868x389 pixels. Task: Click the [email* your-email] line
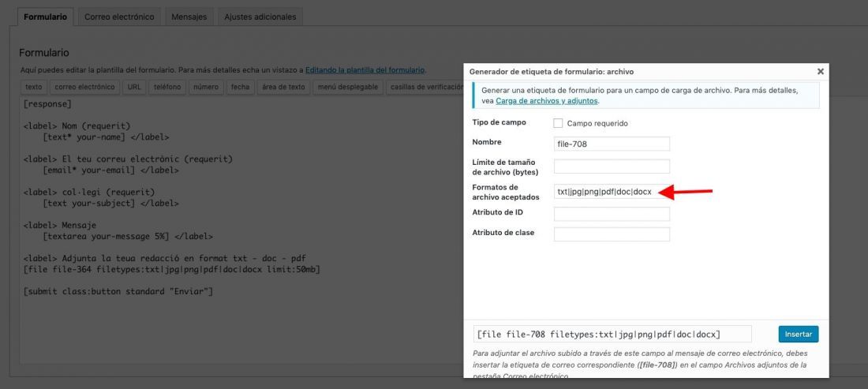click(x=110, y=170)
